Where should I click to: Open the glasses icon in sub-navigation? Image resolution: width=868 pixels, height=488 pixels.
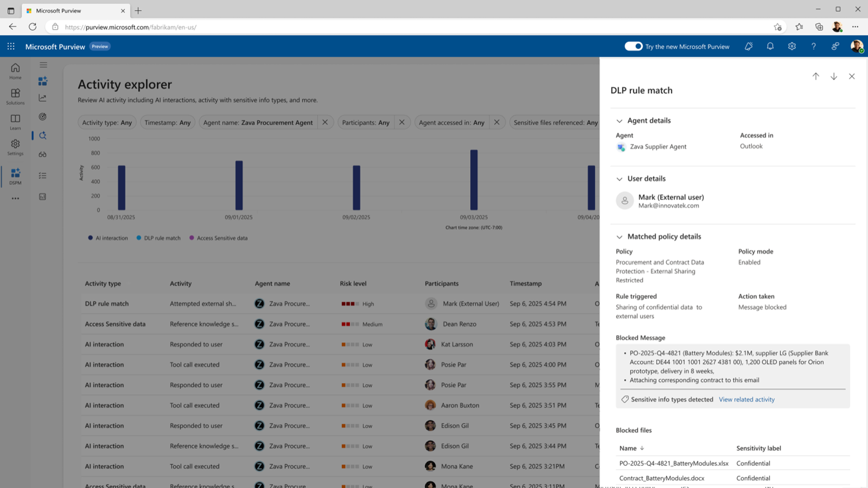[x=43, y=155]
